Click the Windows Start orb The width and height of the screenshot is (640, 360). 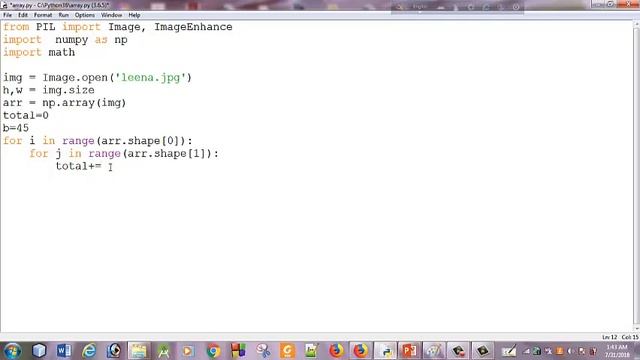pos(13,351)
